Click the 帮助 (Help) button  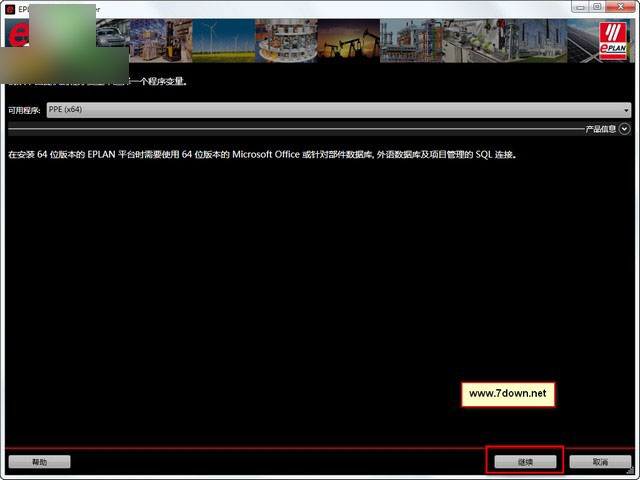click(40, 462)
